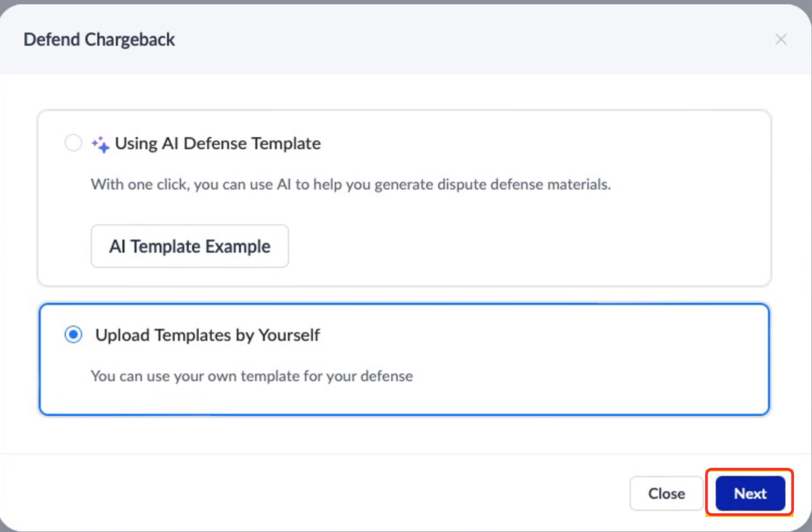This screenshot has width=812, height=532.
Task: Click the 'Upload Templates by Yourself' label
Action: click(207, 335)
